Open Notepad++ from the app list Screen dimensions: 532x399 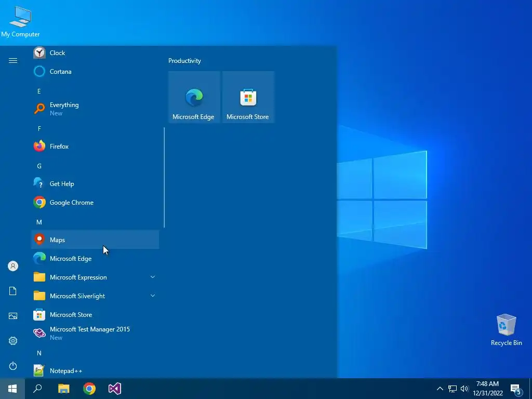[x=95, y=370]
